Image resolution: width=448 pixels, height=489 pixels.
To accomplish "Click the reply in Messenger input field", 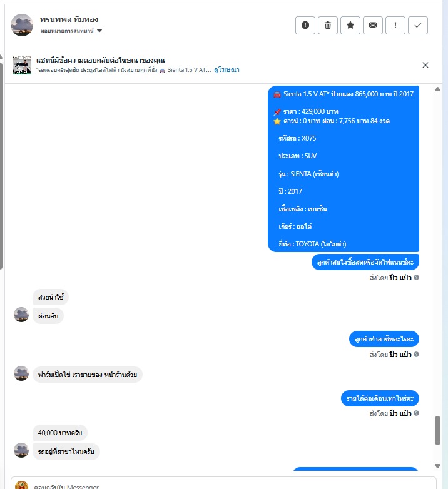I will click(x=223, y=483).
